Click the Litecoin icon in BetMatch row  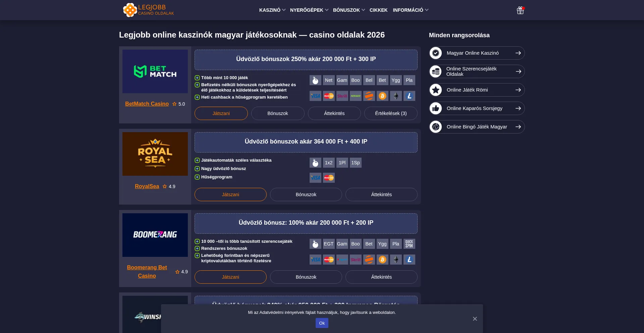pyautogui.click(x=409, y=96)
